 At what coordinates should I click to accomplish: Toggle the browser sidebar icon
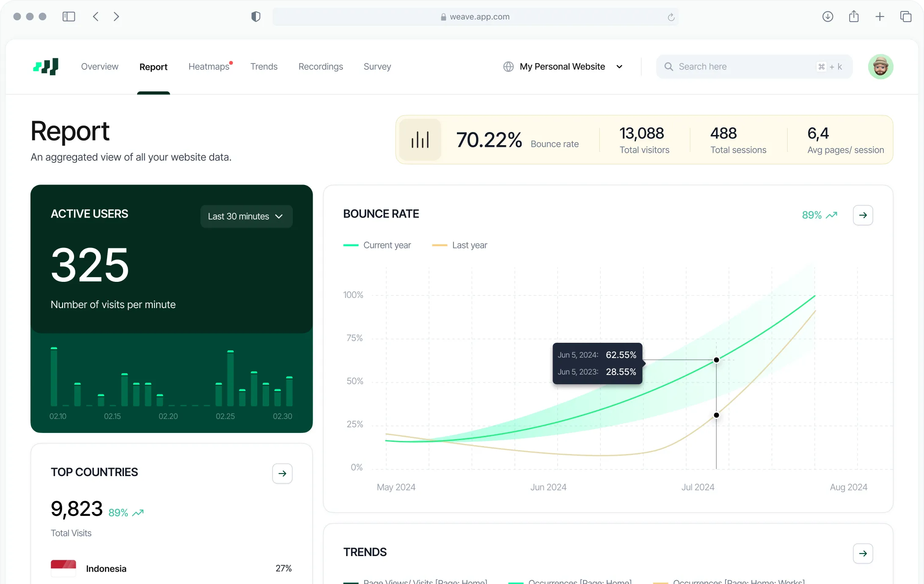(x=69, y=17)
